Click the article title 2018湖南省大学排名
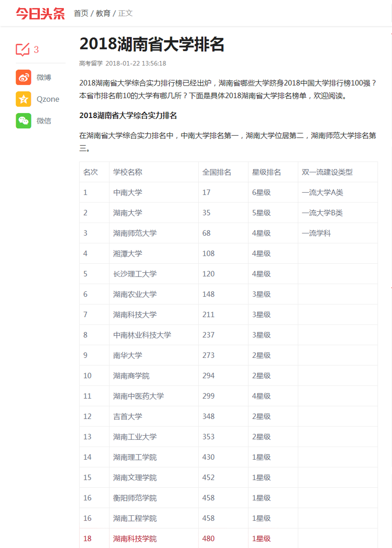Viewport: 392px width, 548px height. pyautogui.click(x=152, y=44)
